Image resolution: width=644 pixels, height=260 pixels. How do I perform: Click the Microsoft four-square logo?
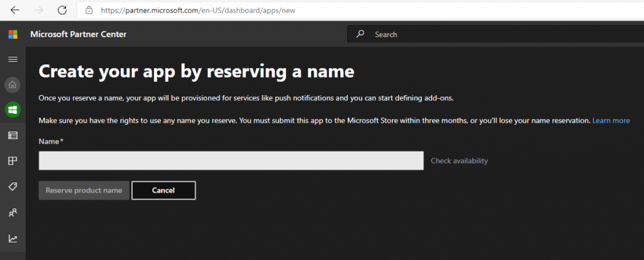click(13, 34)
